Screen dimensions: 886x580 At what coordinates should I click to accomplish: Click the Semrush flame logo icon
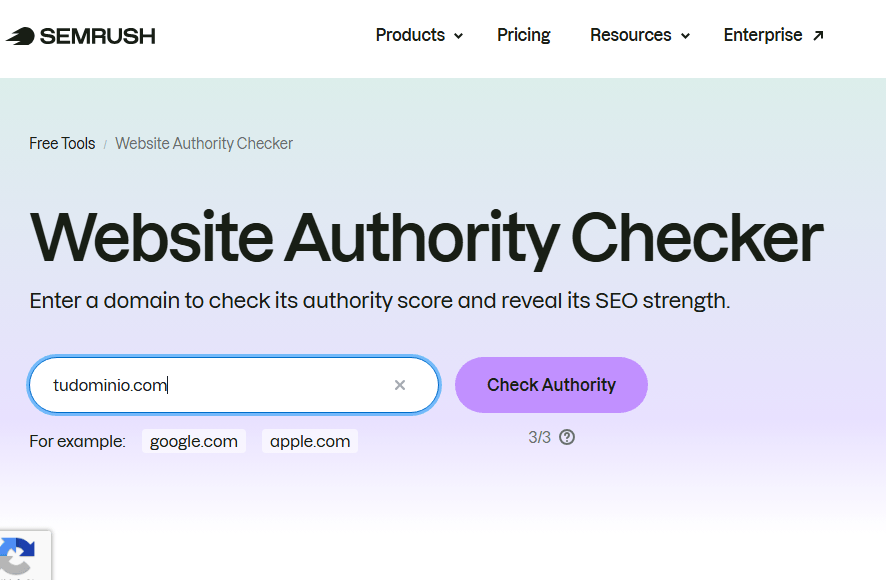(x=20, y=37)
